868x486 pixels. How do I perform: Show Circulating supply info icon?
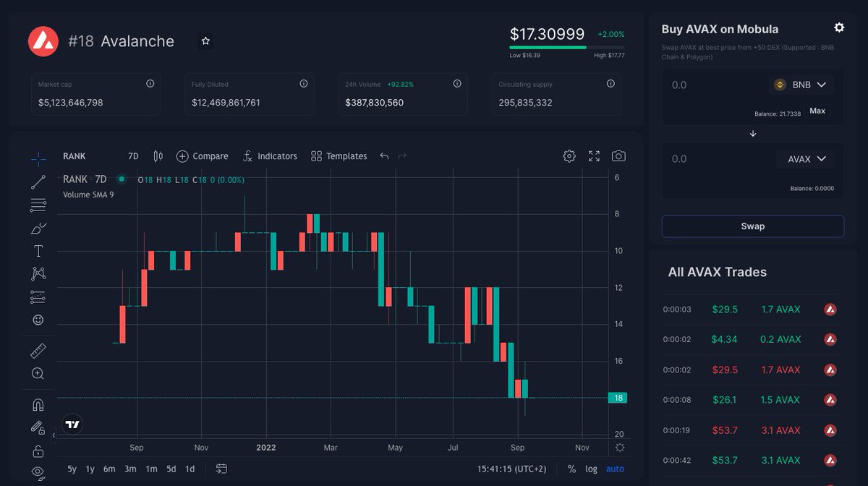pyautogui.click(x=610, y=84)
